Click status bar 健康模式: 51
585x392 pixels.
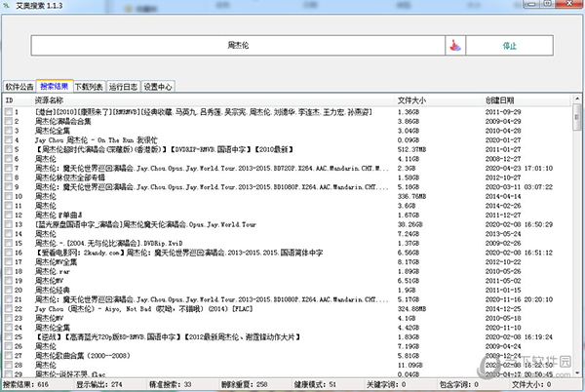click(315, 384)
